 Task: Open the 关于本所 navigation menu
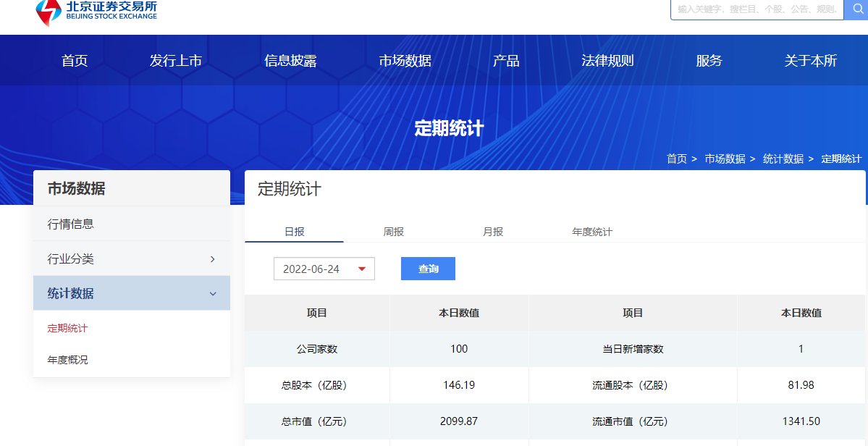click(x=810, y=61)
